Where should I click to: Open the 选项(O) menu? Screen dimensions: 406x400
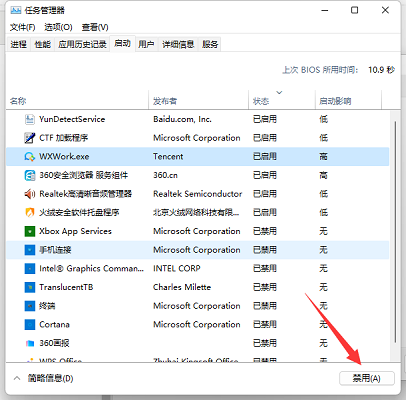click(x=58, y=27)
